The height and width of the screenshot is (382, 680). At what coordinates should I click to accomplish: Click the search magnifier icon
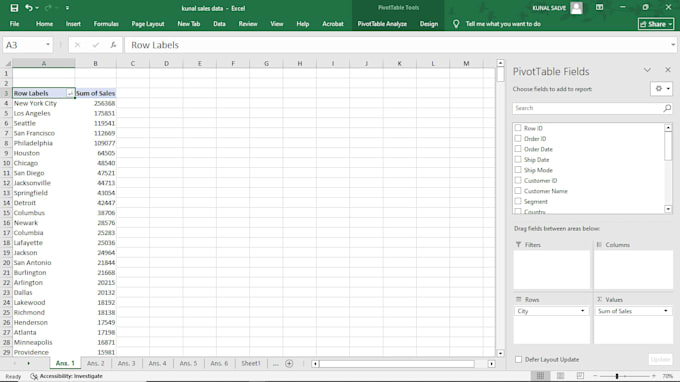tap(667, 108)
